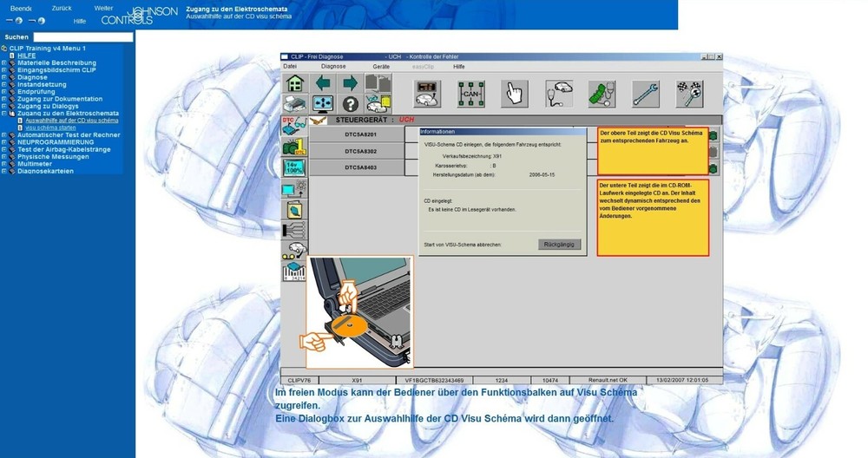Click CLIP Training v4 Menu 1 root item

pos(48,49)
